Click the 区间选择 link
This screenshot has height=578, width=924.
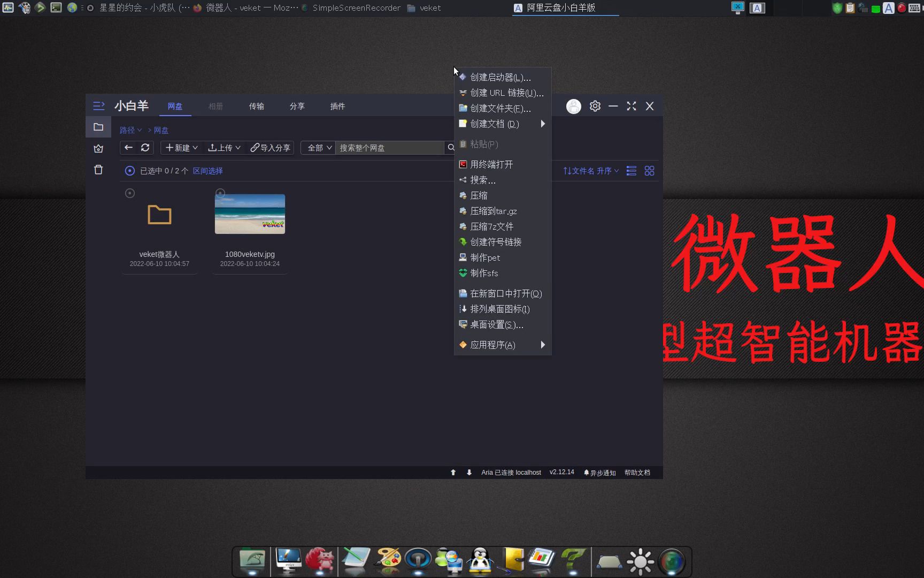click(207, 171)
